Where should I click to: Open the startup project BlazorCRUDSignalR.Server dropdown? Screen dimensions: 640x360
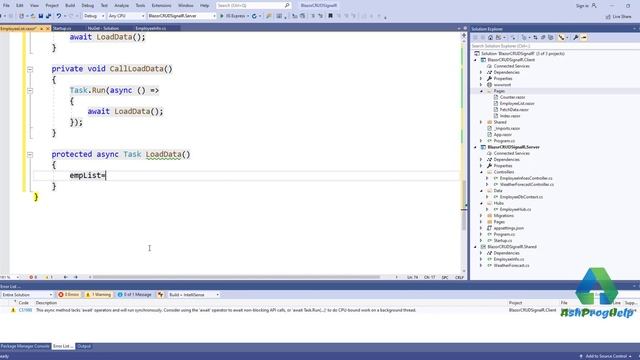tap(182, 16)
